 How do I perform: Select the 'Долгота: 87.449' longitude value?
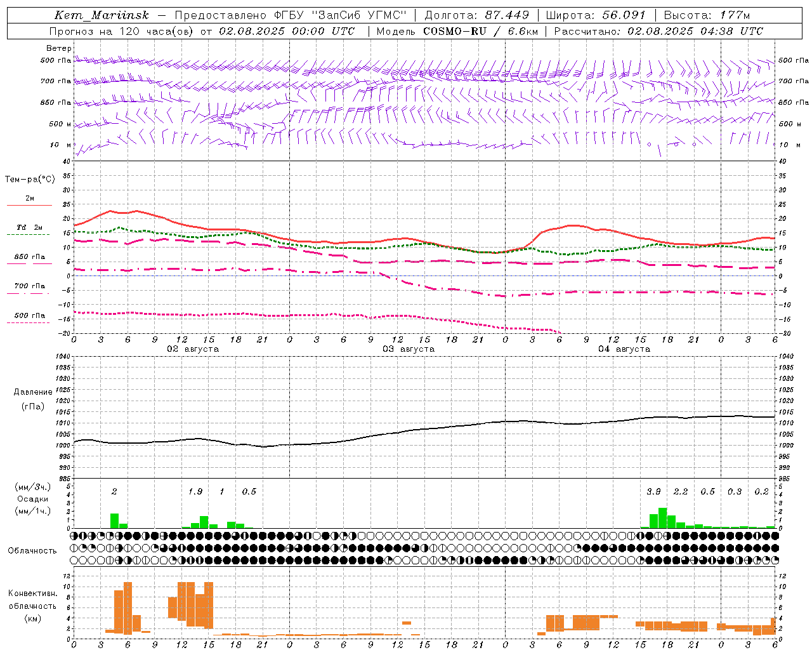(477, 15)
